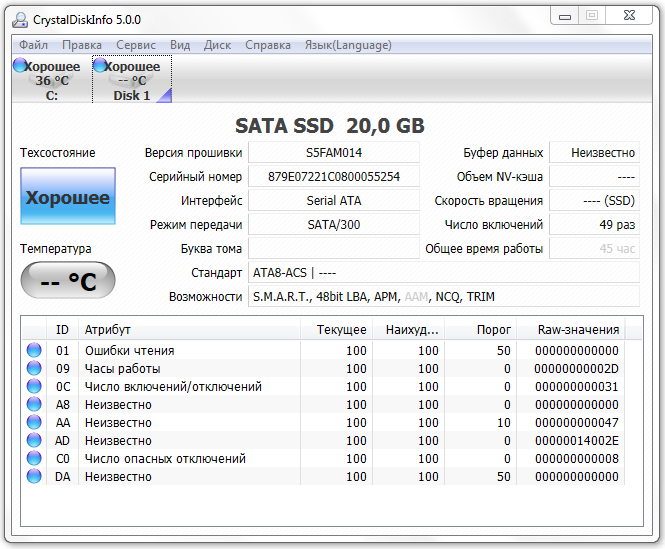Click raw value 000000000047
Viewport: 665px width, 549px height.
(576, 423)
